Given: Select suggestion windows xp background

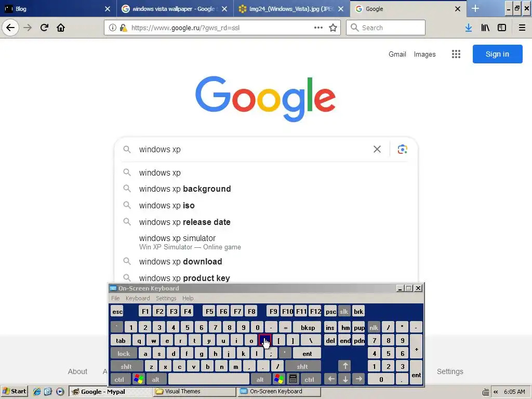Looking at the screenshot, I should point(267,189).
